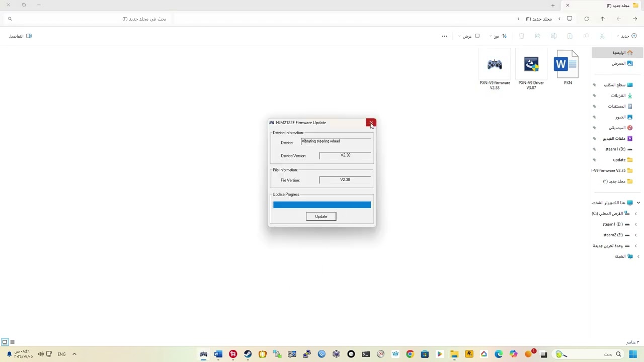
Task: Open the New (جديد) dropdown
Action: (x=627, y=36)
